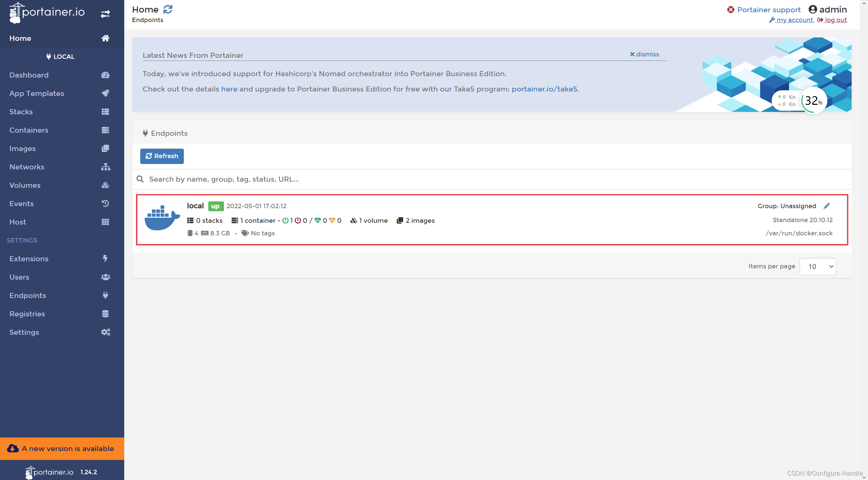Click the Extensions lightning bolt icon
This screenshot has width=868, height=480.
(106, 259)
